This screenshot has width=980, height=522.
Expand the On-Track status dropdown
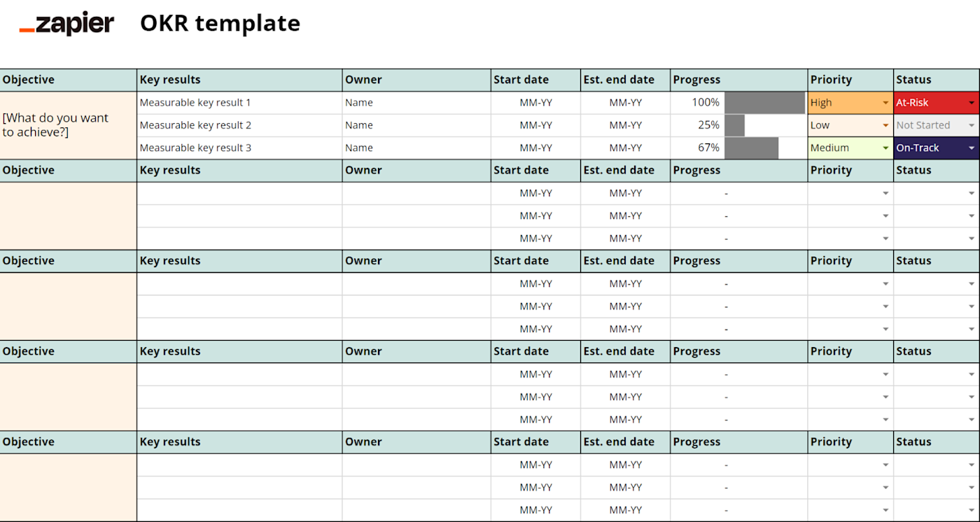(972, 148)
